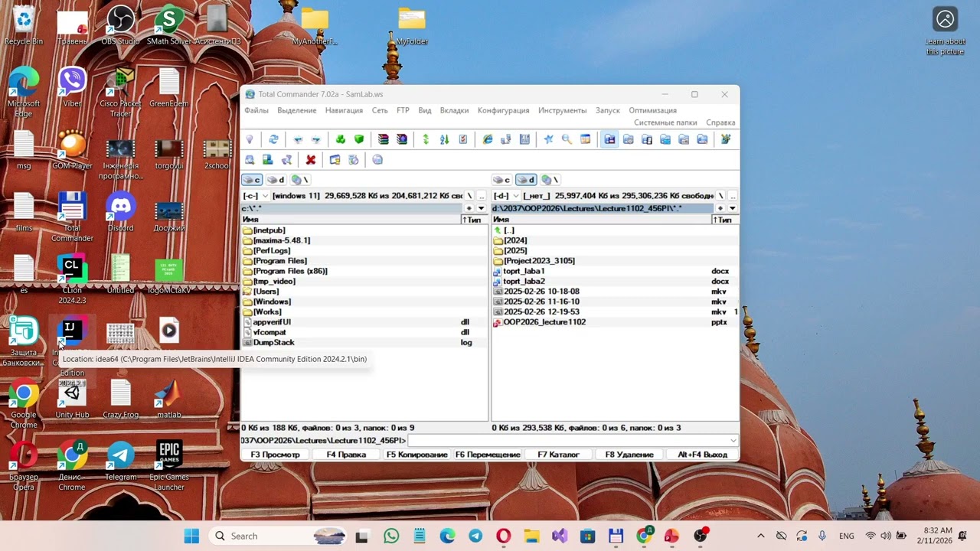Open the Файлы menu

pos(256,110)
